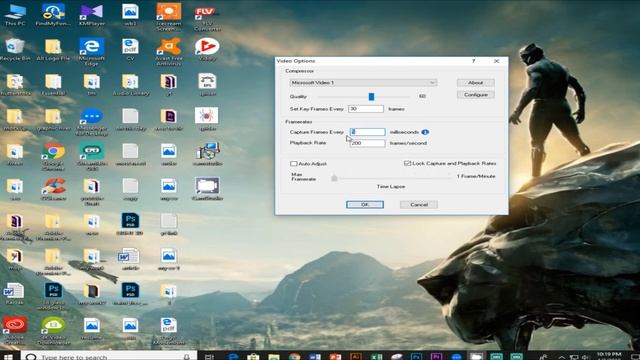Open Photoshop from the taskbar

pyautogui.click(x=416, y=356)
